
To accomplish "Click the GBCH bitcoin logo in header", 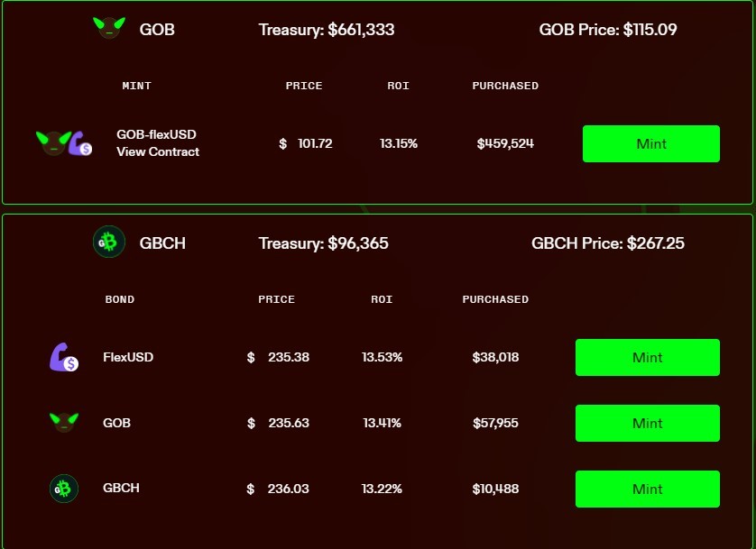I will tap(109, 242).
